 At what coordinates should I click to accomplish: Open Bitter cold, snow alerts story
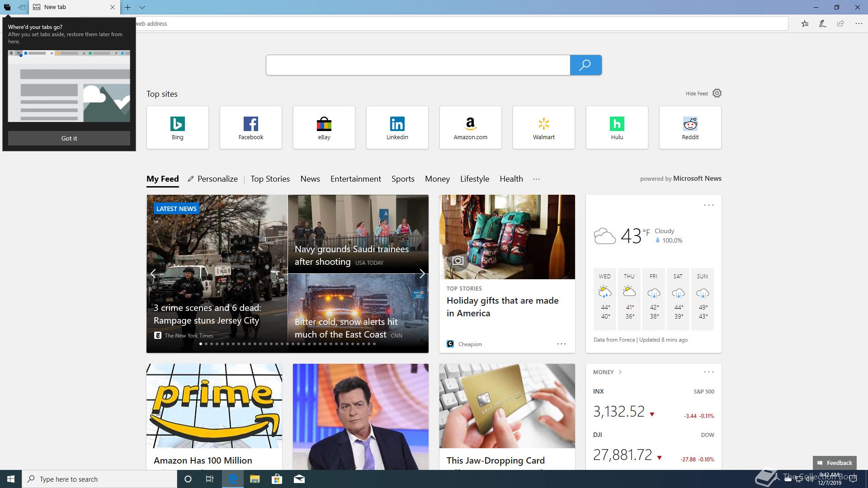point(346,328)
